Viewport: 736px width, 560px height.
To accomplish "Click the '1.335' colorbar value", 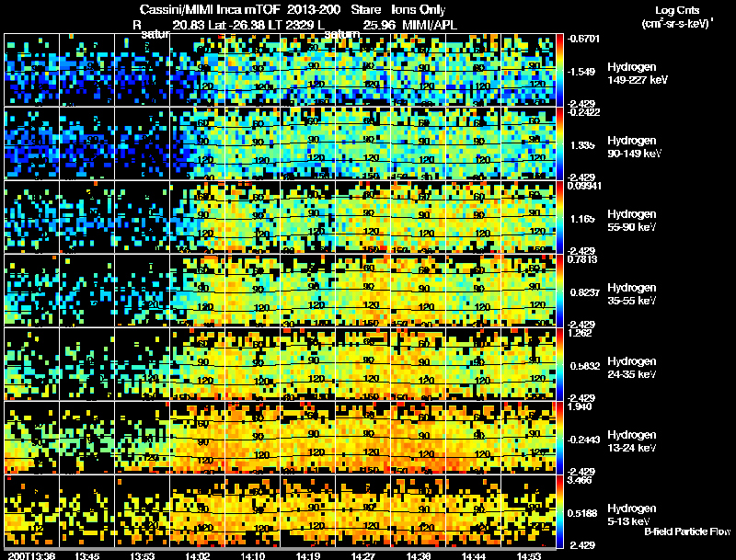I will [582, 145].
